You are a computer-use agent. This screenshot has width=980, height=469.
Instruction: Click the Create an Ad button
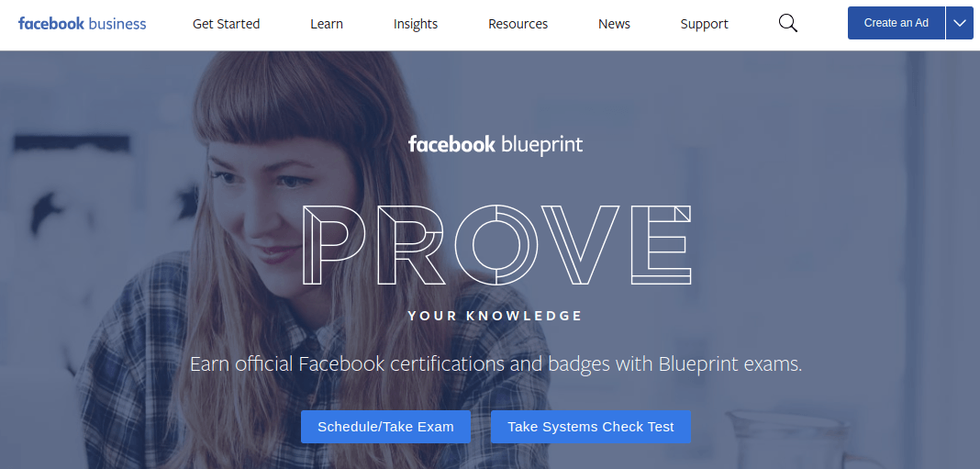tap(896, 23)
